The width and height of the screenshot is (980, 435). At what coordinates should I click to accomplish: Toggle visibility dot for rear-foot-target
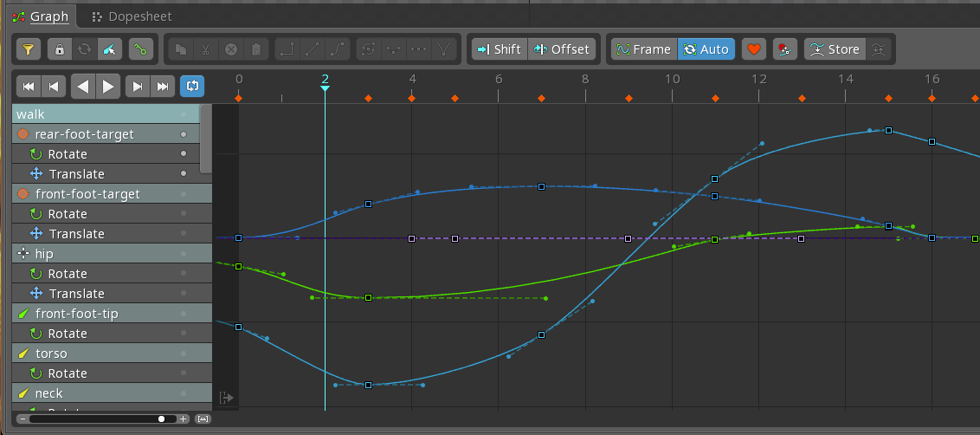coord(184,134)
